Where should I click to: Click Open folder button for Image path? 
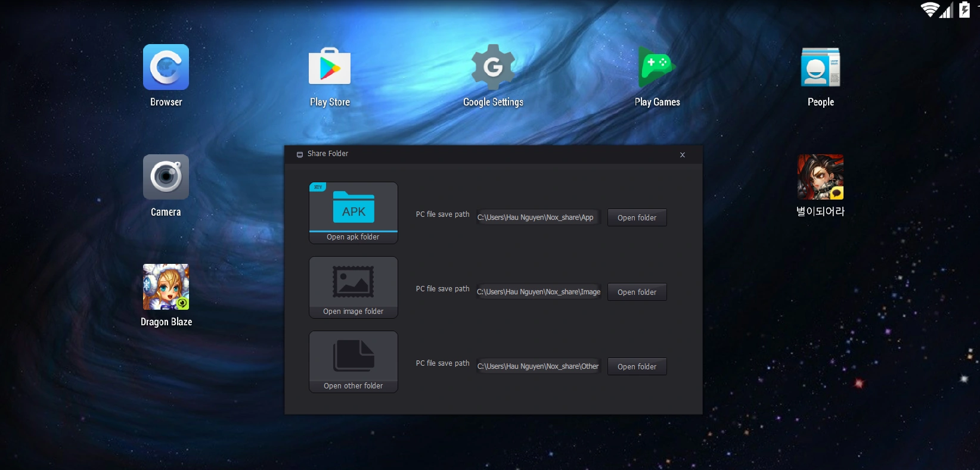click(x=637, y=292)
